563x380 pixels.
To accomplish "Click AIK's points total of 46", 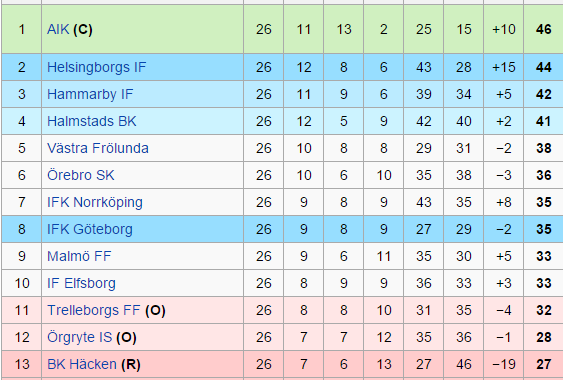I will (544, 29).
